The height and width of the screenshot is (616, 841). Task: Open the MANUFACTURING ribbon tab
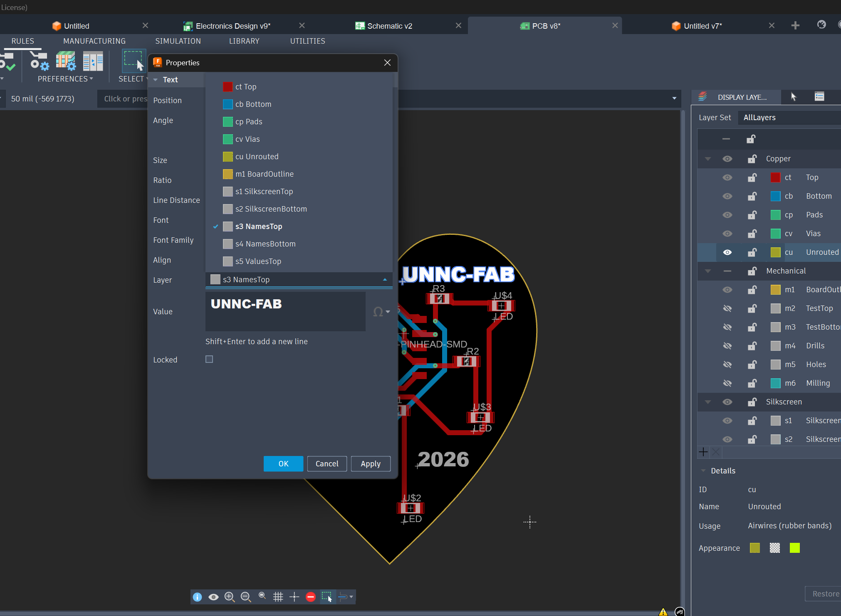tap(94, 41)
